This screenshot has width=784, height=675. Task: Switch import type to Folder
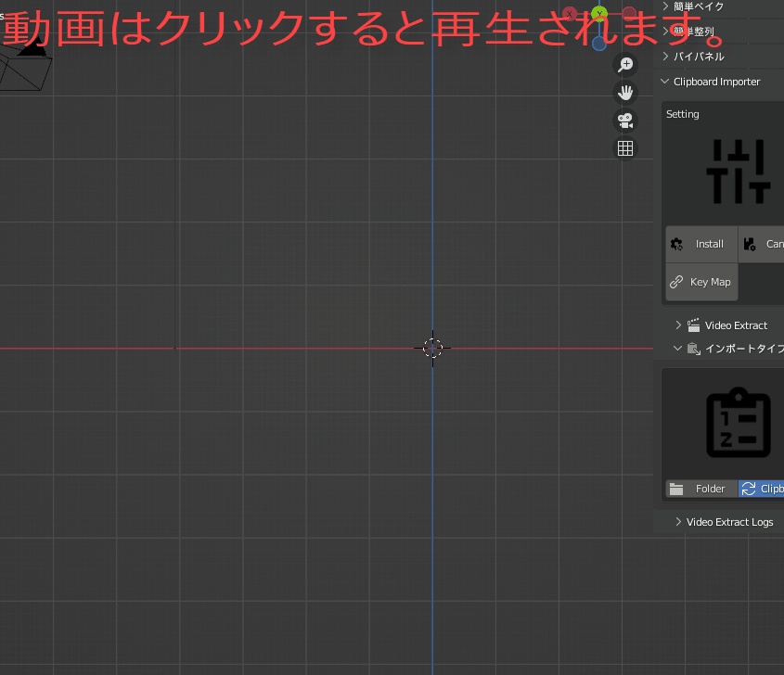click(x=702, y=489)
